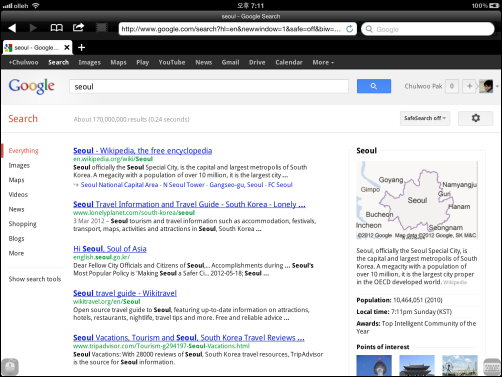The width and height of the screenshot is (502, 377).
Task: Open YouTube in the top bar
Action: point(172,62)
